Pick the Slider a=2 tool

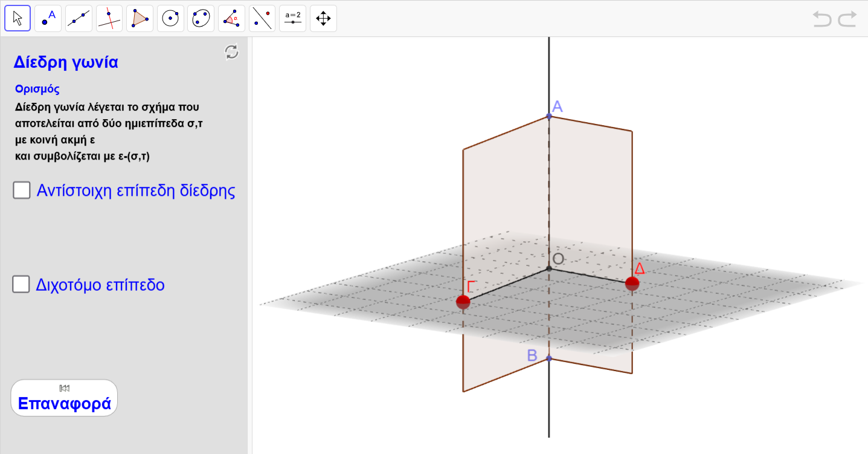point(293,19)
